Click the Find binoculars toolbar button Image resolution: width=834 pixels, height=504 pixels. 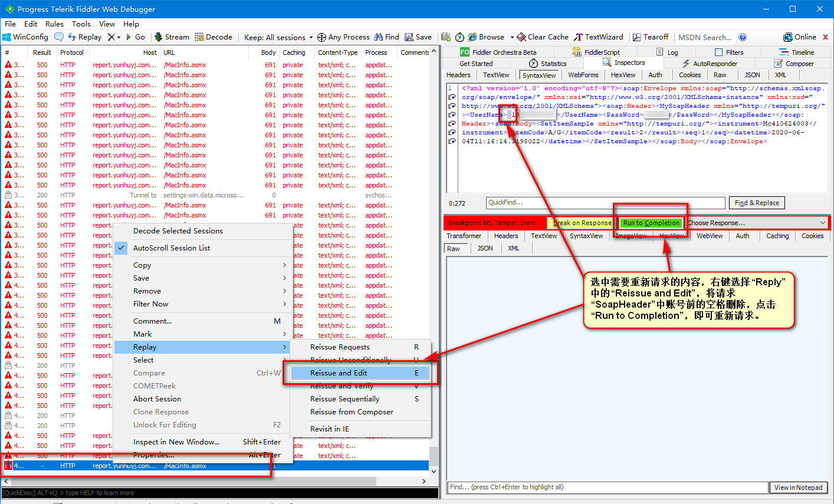point(386,37)
